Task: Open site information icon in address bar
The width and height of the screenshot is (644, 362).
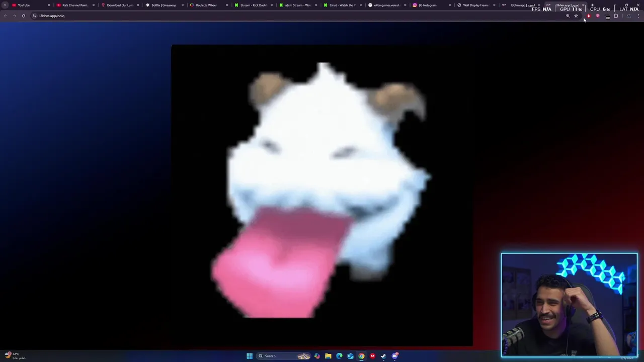Action: [x=34, y=16]
